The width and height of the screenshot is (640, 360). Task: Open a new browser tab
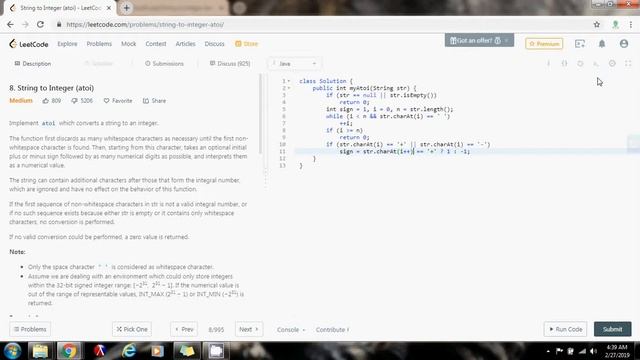(x=127, y=8)
